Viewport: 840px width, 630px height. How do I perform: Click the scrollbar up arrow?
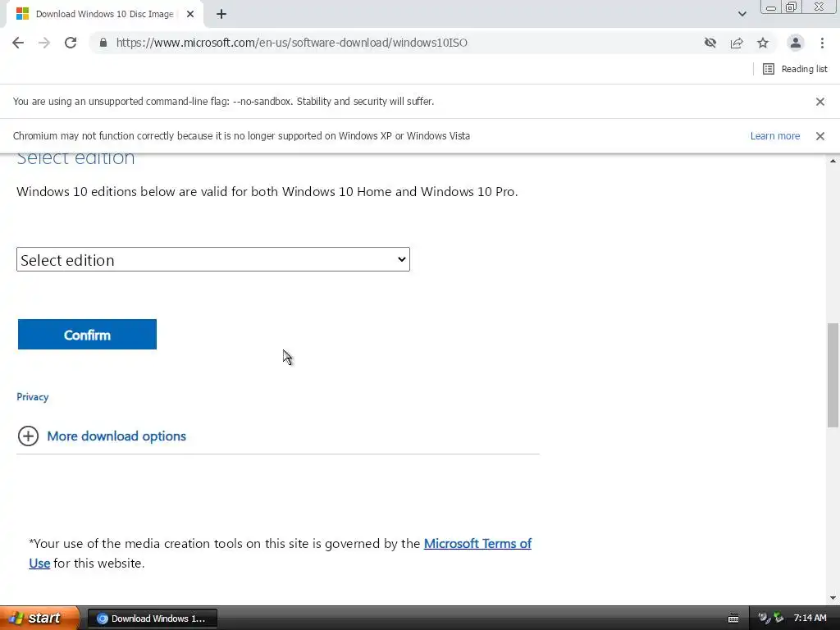pyautogui.click(x=833, y=161)
